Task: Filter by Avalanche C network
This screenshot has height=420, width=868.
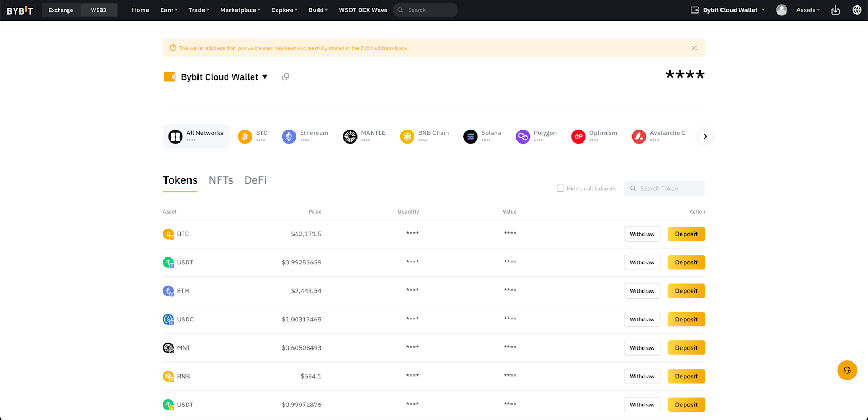Action: point(659,137)
